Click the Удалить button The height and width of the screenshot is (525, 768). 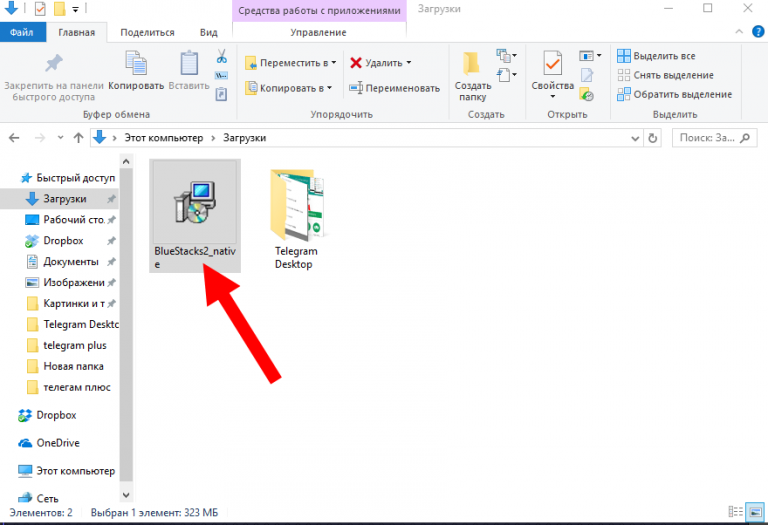click(x=377, y=63)
